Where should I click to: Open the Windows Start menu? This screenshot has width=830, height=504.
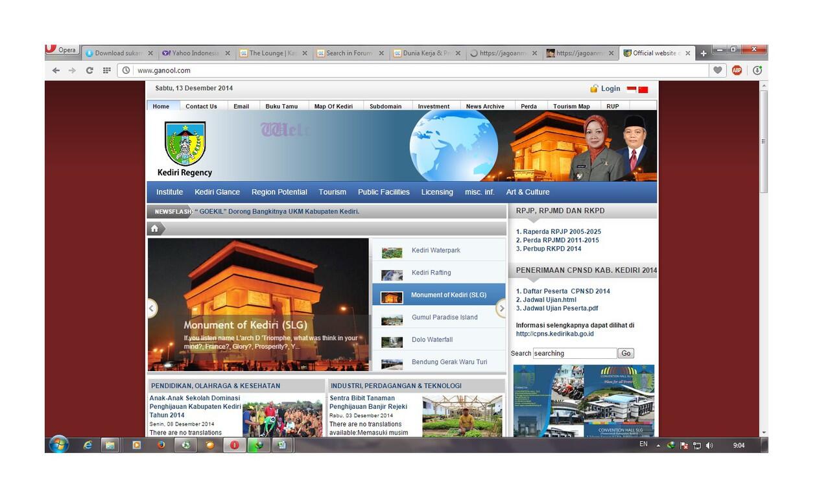58,445
